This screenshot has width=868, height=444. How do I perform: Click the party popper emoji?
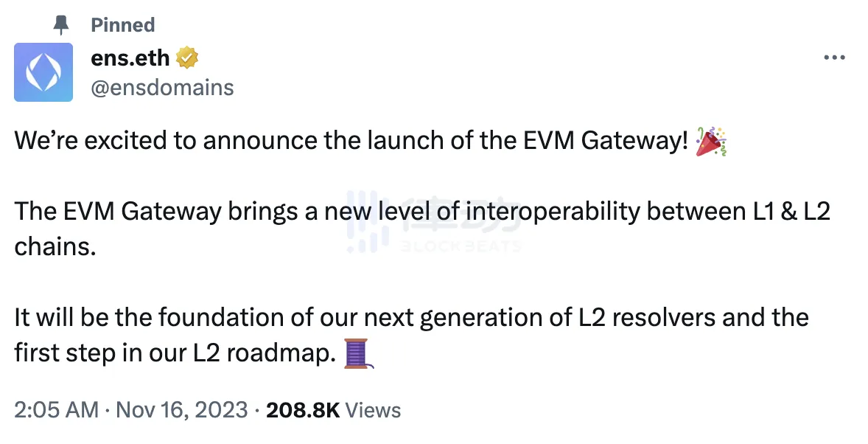pyautogui.click(x=711, y=142)
